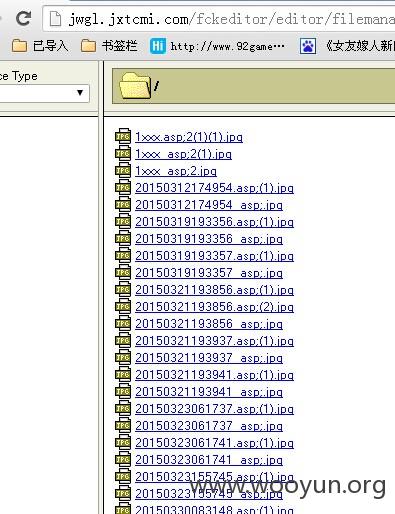Open file 1xxx_asp;2(1).jpg

tap(183, 154)
